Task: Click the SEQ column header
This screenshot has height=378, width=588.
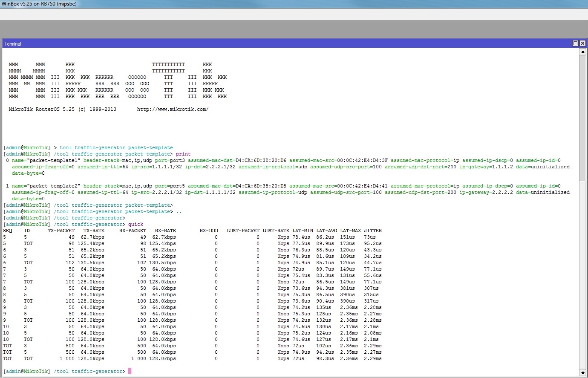Action: (8, 231)
